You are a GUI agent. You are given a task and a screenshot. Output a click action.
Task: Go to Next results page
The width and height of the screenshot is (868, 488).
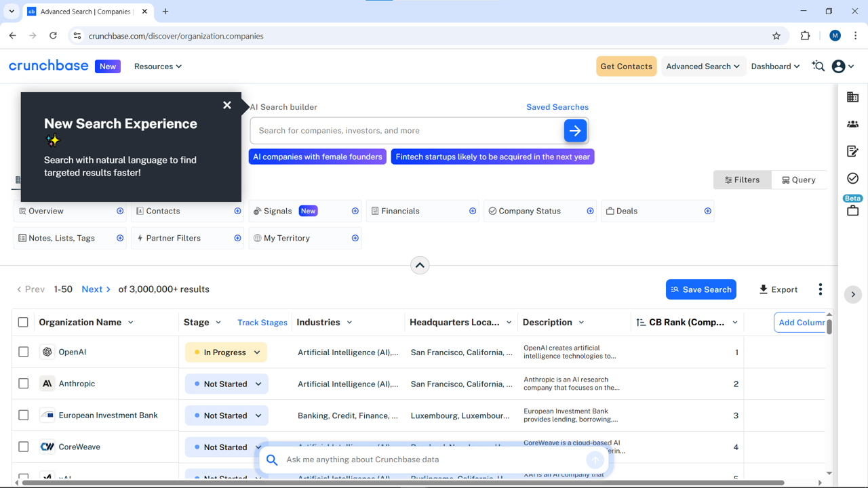tap(96, 289)
